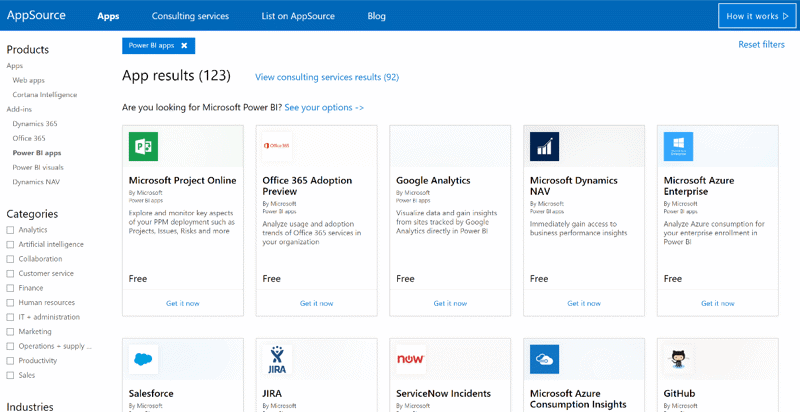The width and height of the screenshot is (800, 412).
Task: Click the Microsoft Dynamics NAV chart icon
Action: coord(544,146)
